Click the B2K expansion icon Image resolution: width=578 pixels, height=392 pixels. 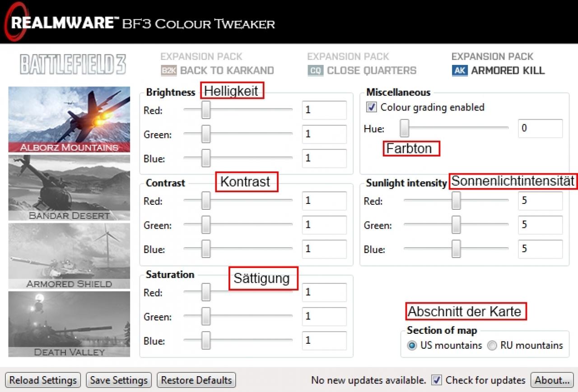168,71
